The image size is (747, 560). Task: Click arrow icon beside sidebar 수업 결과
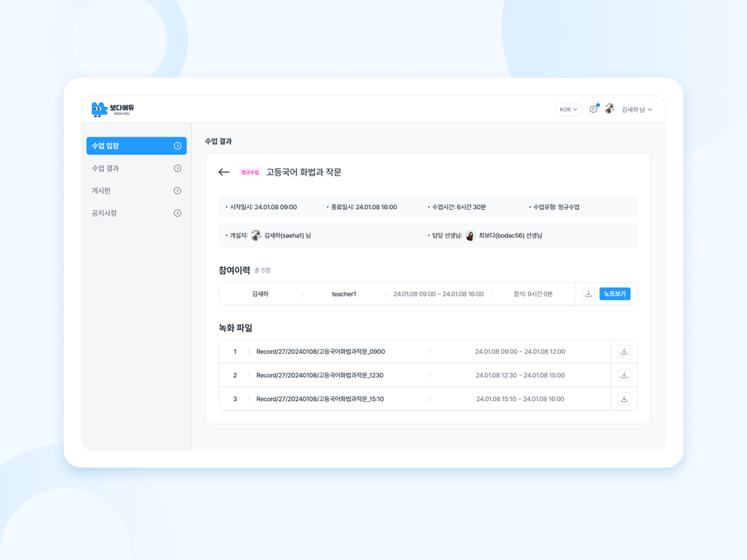(x=177, y=168)
